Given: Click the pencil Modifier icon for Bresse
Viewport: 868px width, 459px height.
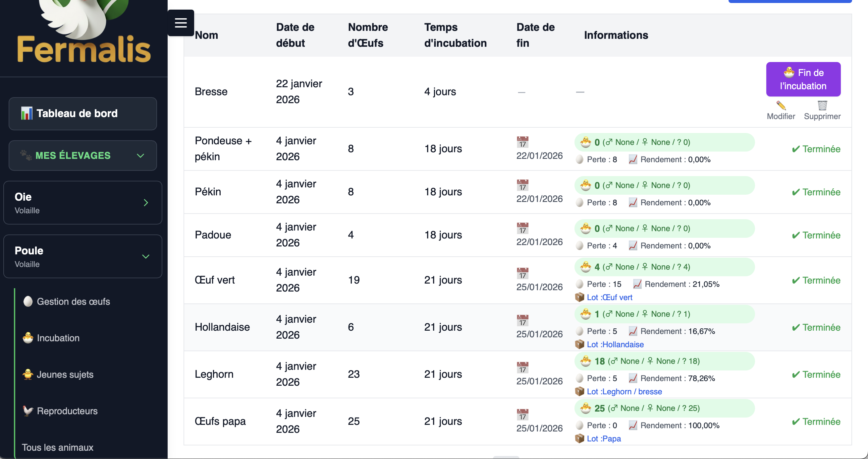Looking at the screenshot, I should [x=781, y=106].
